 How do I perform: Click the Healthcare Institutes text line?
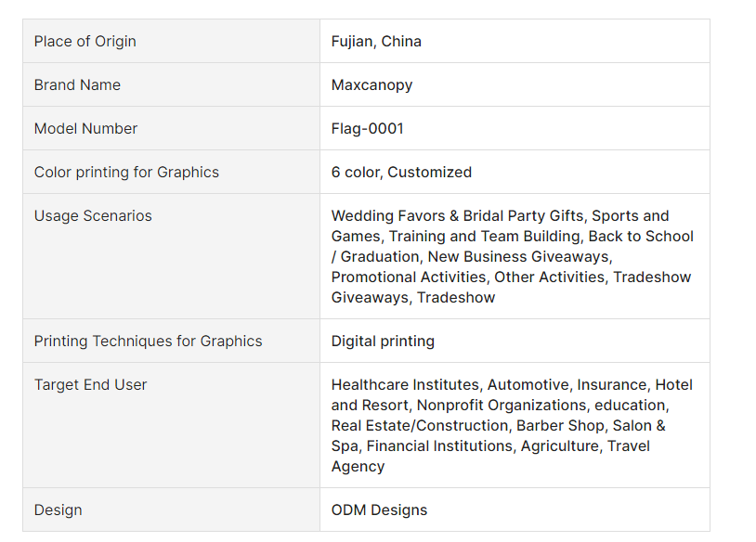coord(512,385)
